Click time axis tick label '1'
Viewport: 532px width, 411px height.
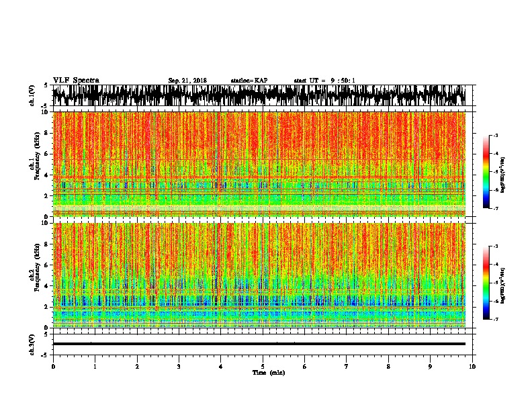(x=95, y=367)
